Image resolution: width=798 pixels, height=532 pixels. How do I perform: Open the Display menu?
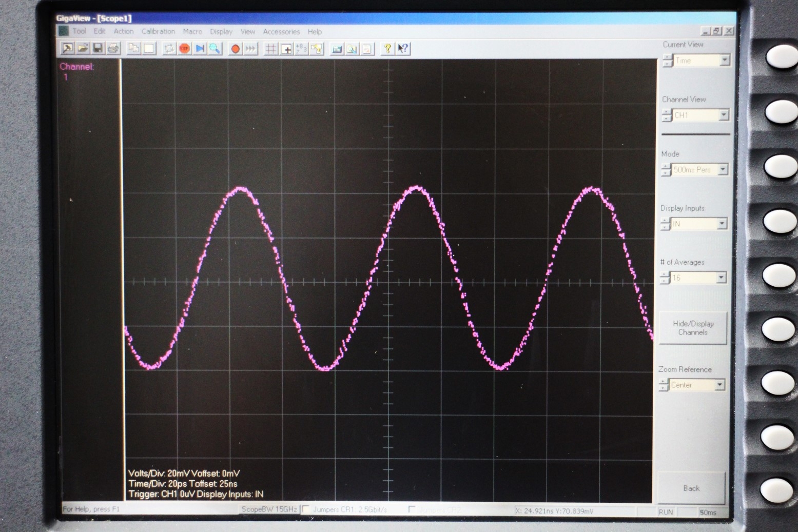[x=221, y=32]
